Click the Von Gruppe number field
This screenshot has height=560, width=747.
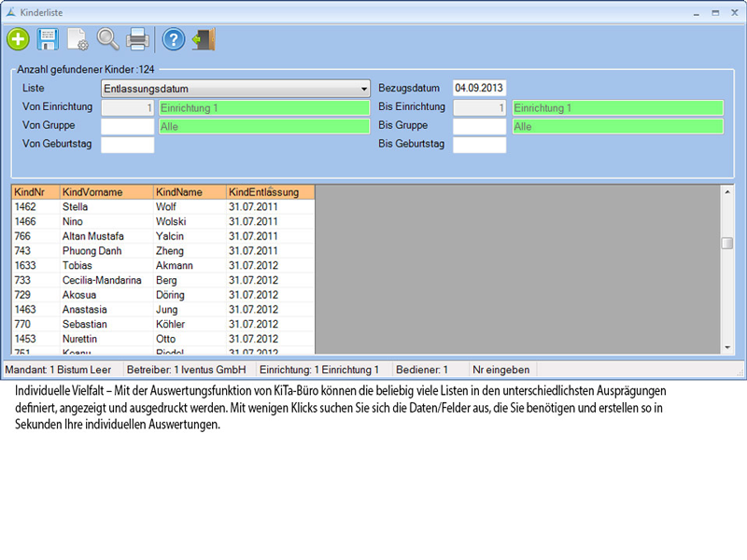pos(127,126)
